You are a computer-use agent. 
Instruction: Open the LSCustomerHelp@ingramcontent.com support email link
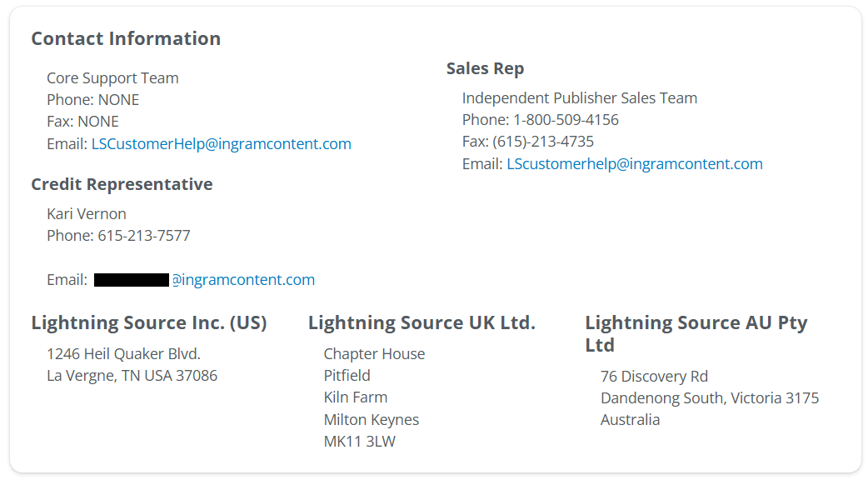(x=221, y=144)
